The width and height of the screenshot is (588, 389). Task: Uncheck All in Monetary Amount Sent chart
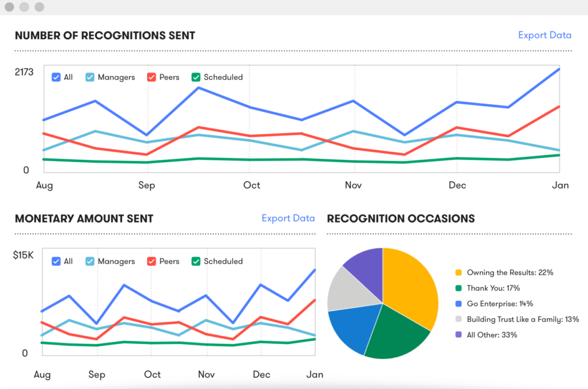point(56,261)
